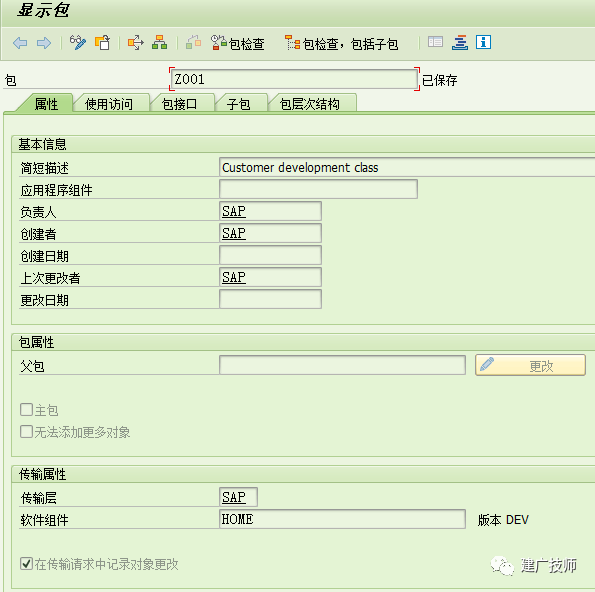
Task: Click the 父包 input field
Action: 342,365
